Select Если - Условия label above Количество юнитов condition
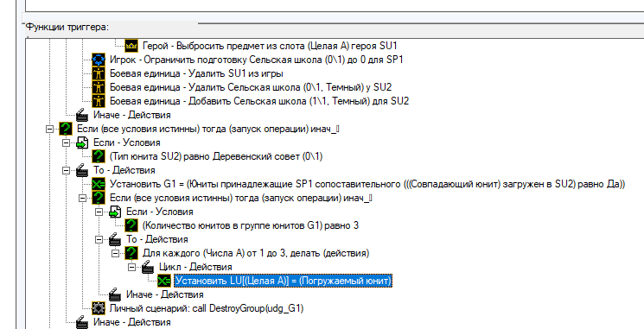This screenshot has width=644, height=329. click(159, 212)
